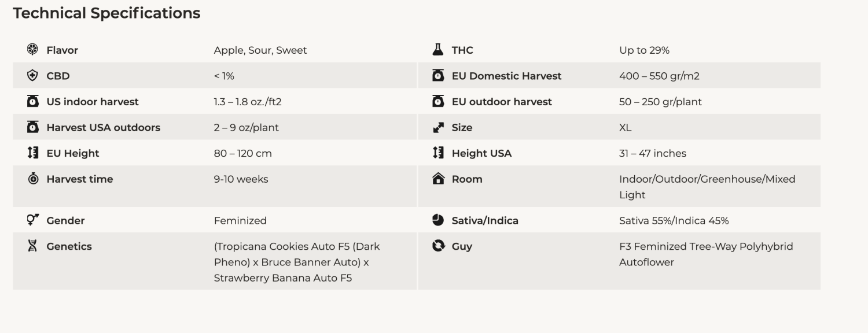
Task: Click the THC flask icon
Action: [x=438, y=50]
